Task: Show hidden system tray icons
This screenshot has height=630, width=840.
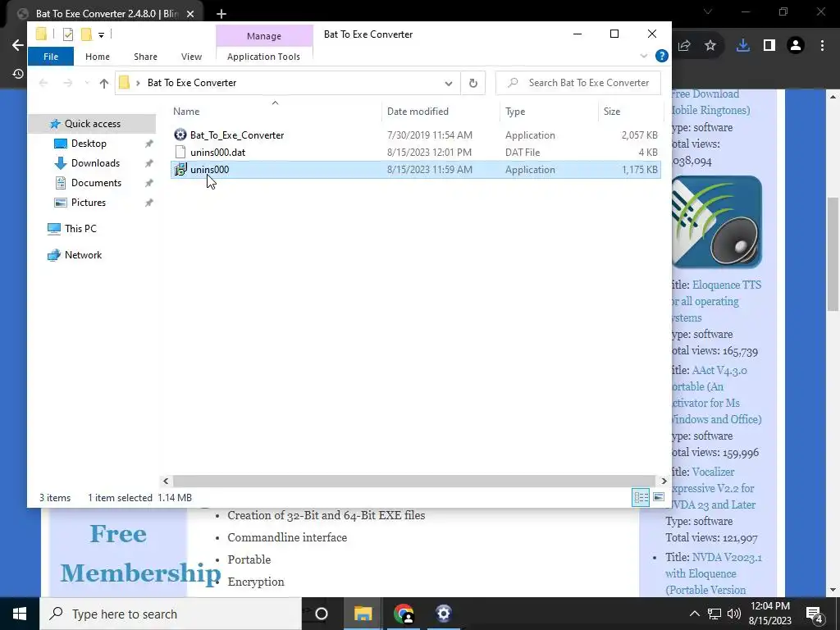Action: [x=694, y=614]
